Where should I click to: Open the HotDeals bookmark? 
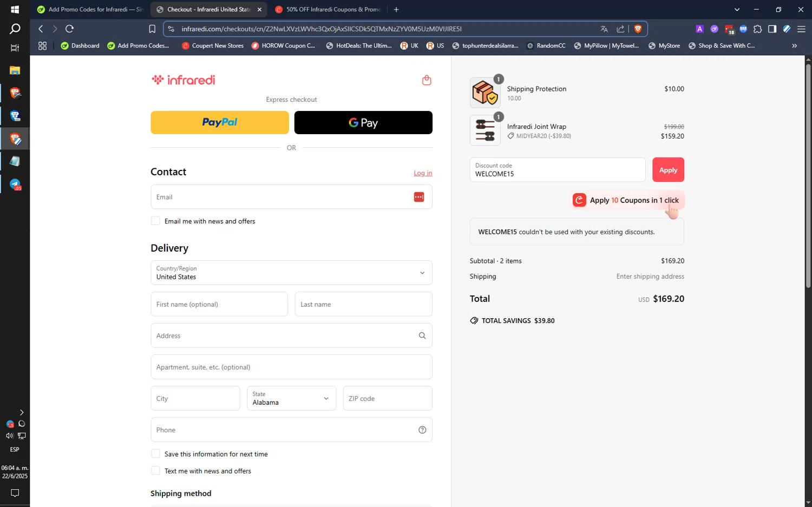pyautogui.click(x=359, y=45)
